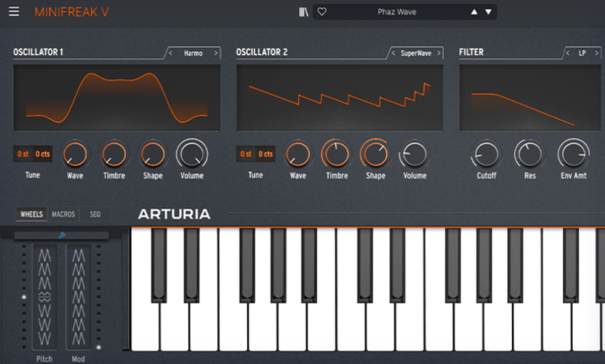Select next Oscillator 1 type arrow
The width and height of the screenshot is (605, 364).
coord(216,53)
